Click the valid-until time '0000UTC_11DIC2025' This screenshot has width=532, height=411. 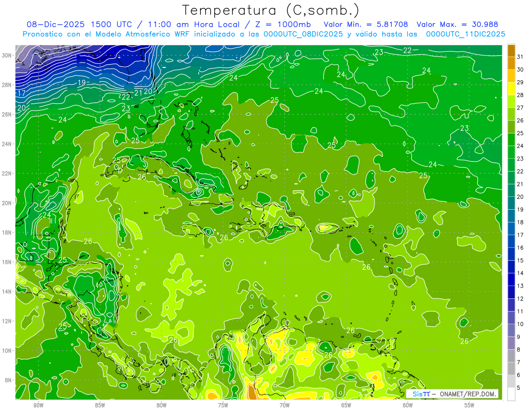[x=465, y=34]
